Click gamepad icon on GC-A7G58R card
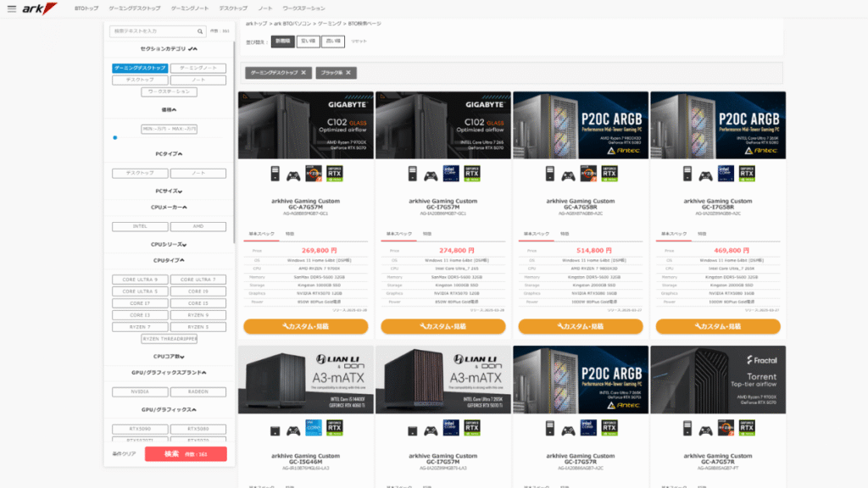Screen dimensions: 868x488 (568, 176)
